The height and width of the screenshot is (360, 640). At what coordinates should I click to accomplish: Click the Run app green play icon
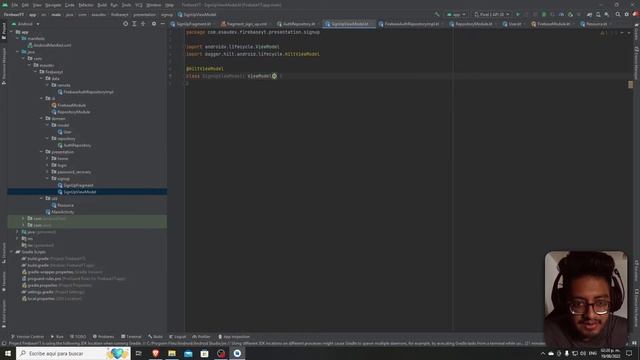518,14
